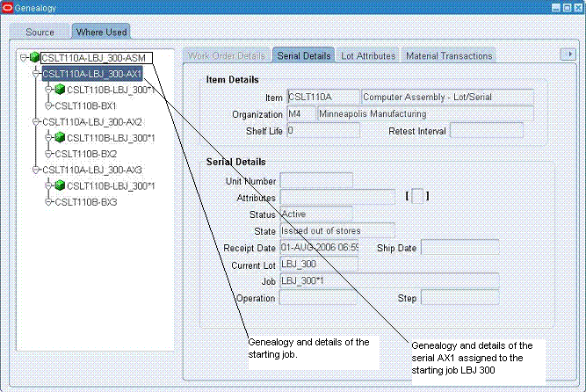The height and width of the screenshot is (392, 586).
Task: Close the Genealogy window
Action: tap(578, 8)
